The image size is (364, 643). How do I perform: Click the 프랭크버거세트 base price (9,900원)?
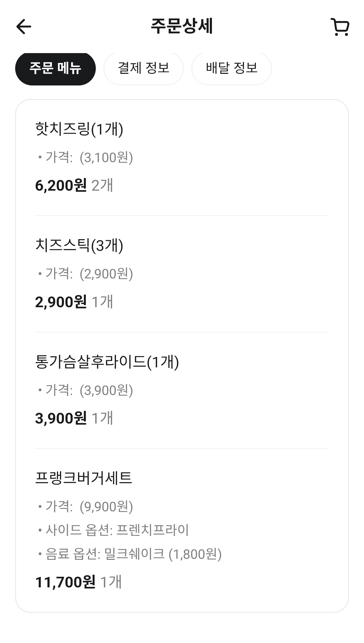pos(106,506)
